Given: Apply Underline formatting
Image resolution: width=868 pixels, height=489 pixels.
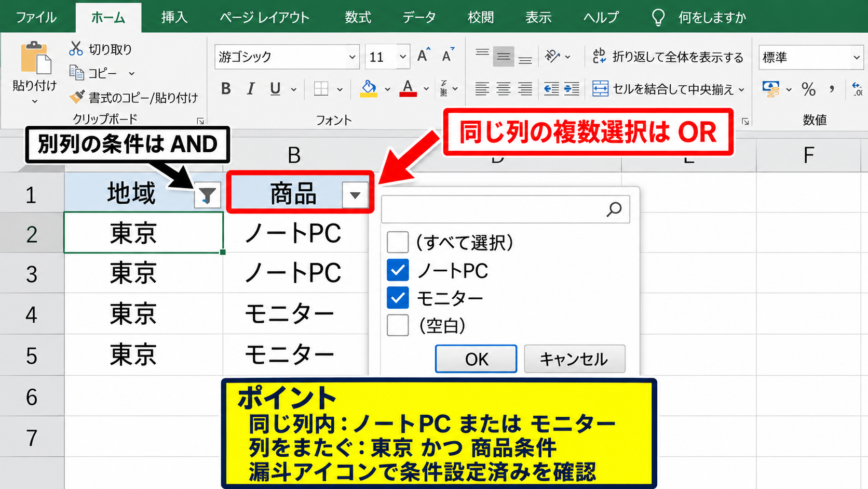Looking at the screenshot, I should [x=275, y=89].
